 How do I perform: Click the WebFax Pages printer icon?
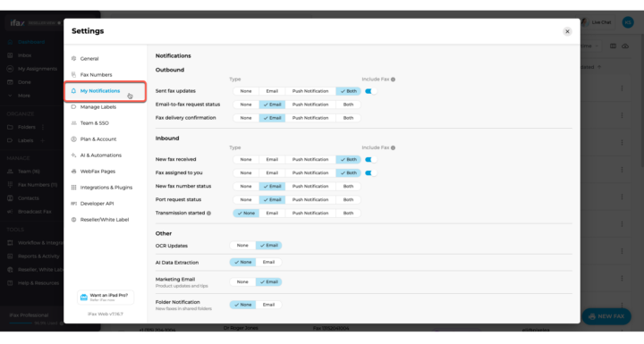73,172
